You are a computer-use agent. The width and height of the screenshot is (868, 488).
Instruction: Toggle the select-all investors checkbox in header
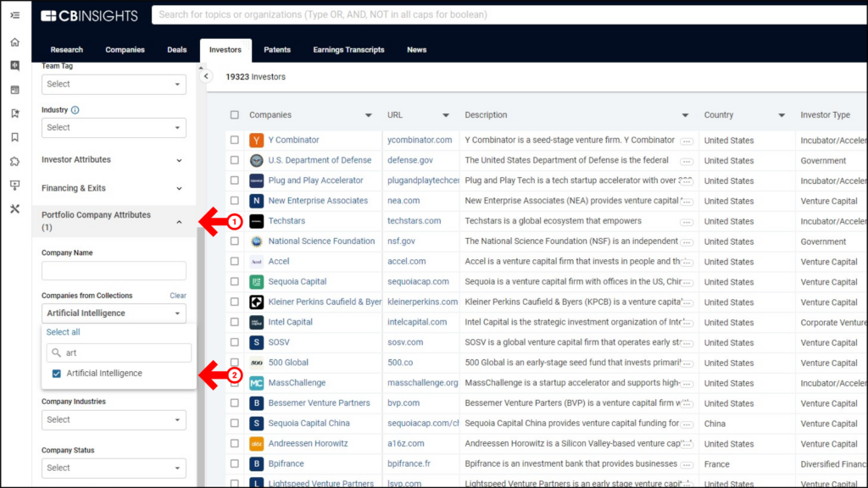235,115
